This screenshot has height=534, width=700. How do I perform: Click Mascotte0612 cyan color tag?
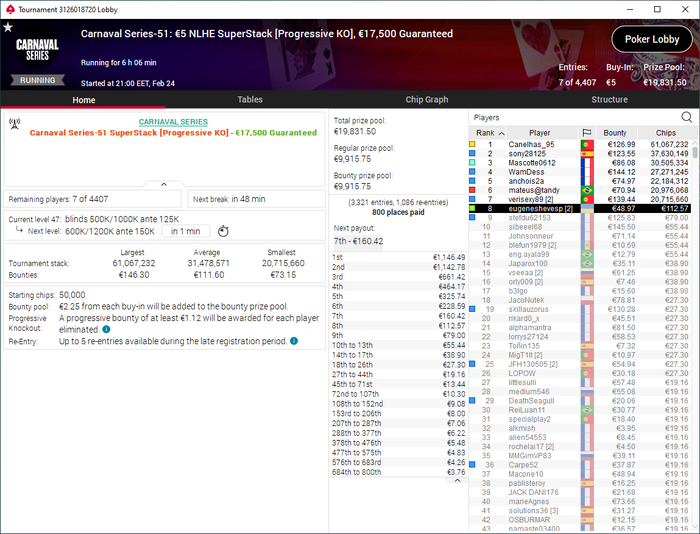(x=472, y=163)
